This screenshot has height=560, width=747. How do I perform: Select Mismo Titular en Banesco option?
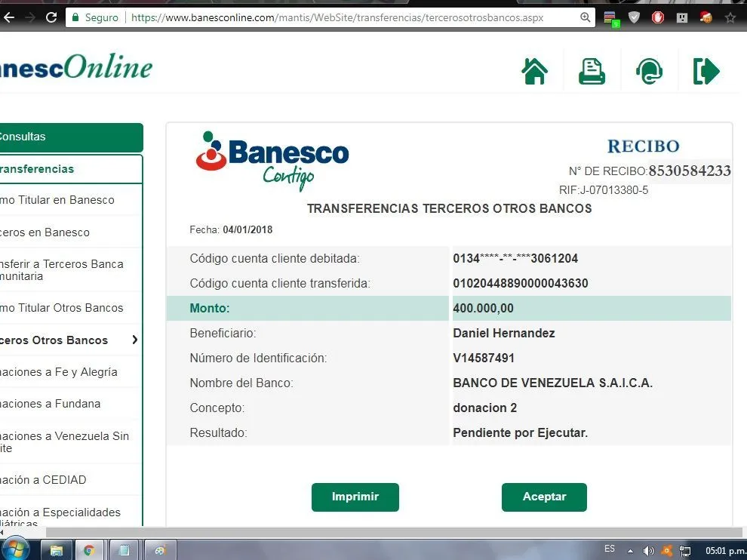click(x=68, y=200)
